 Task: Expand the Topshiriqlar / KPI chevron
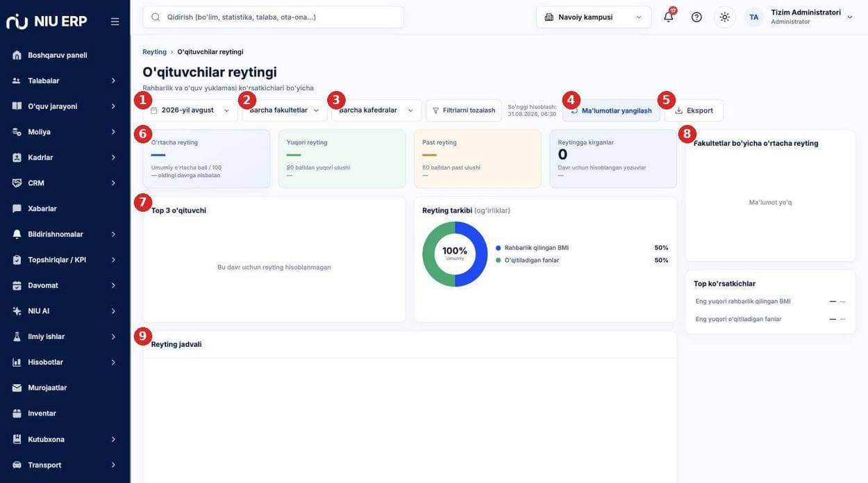(113, 260)
